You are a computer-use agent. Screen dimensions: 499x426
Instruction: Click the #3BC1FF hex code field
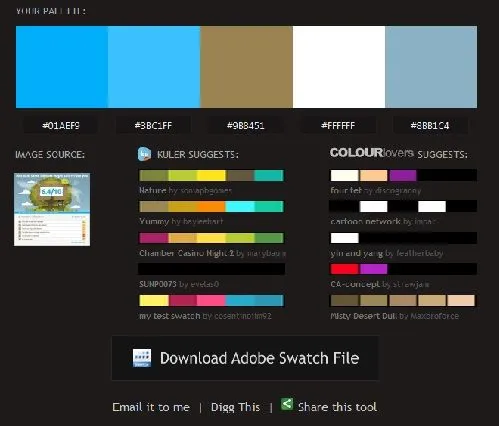pyautogui.click(x=153, y=125)
